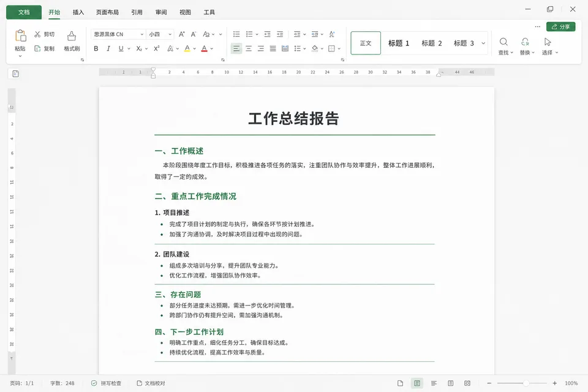Open the 工具 tab

[x=209, y=12]
